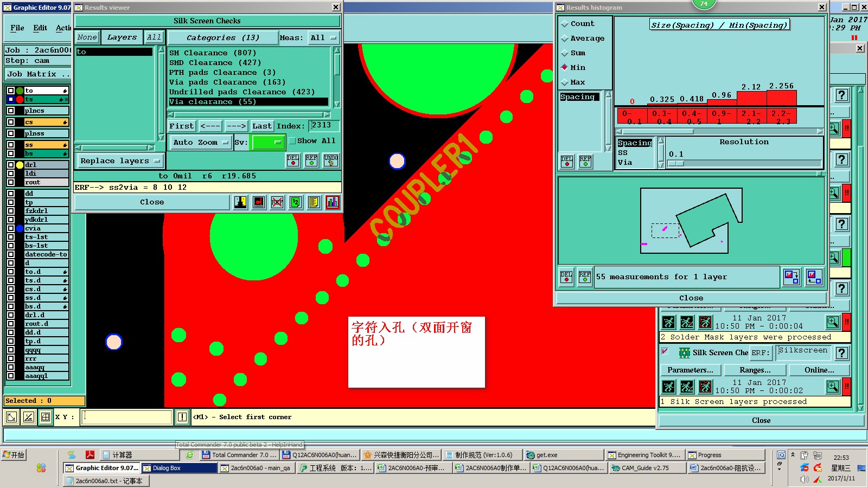This screenshot has width=868, height=488.
Task: Toggle the Show All checkbox
Action: pos(292,141)
